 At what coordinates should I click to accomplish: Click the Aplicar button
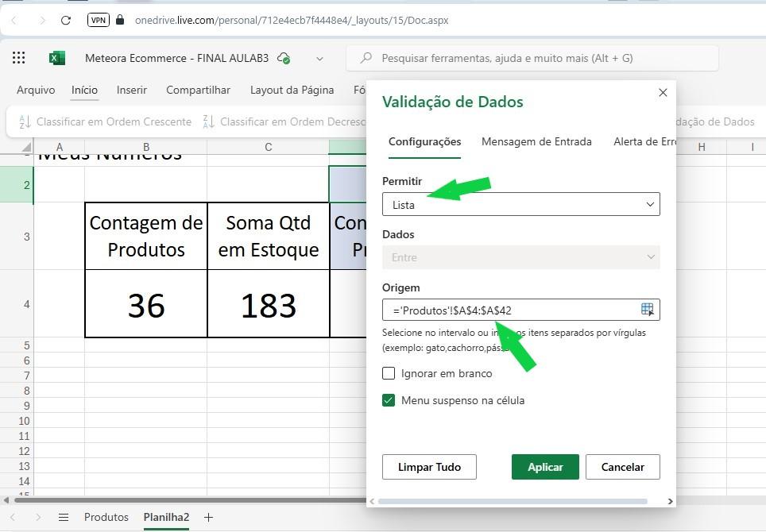[545, 467]
